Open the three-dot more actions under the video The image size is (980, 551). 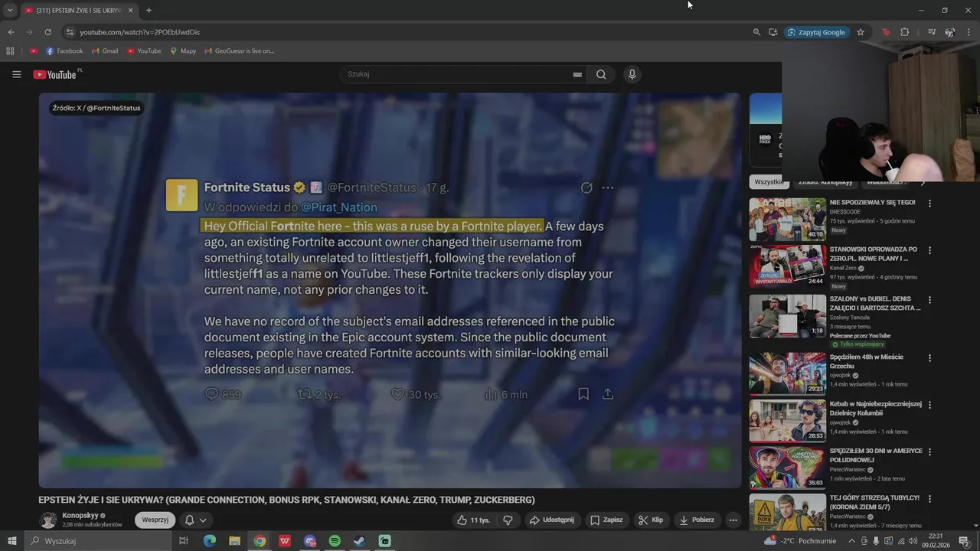click(733, 520)
